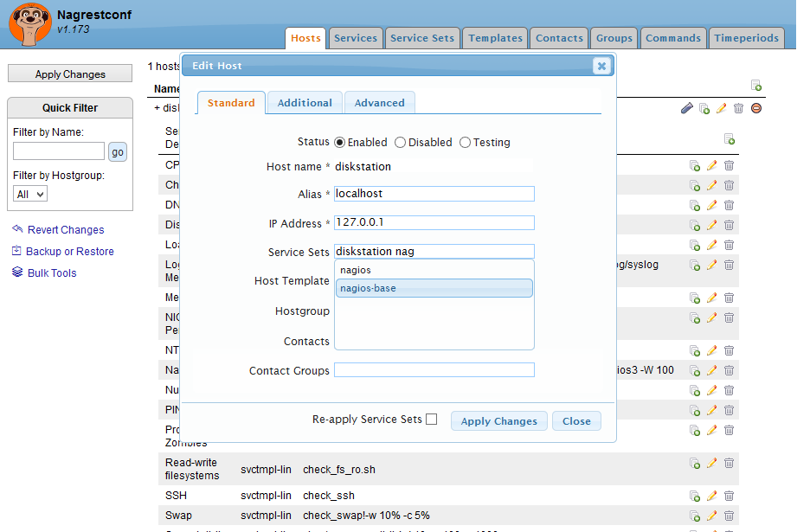797x532 pixels.
Task: Open the Templates tab
Action: pos(495,38)
